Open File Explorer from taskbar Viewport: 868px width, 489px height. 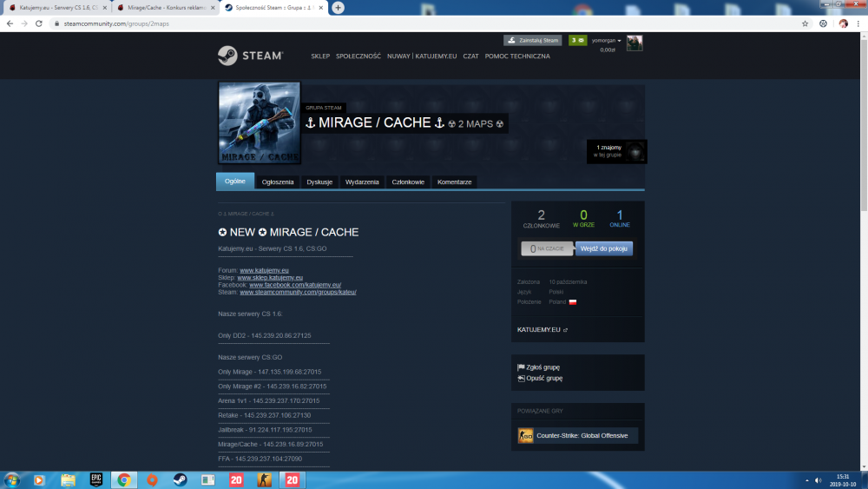(68, 480)
